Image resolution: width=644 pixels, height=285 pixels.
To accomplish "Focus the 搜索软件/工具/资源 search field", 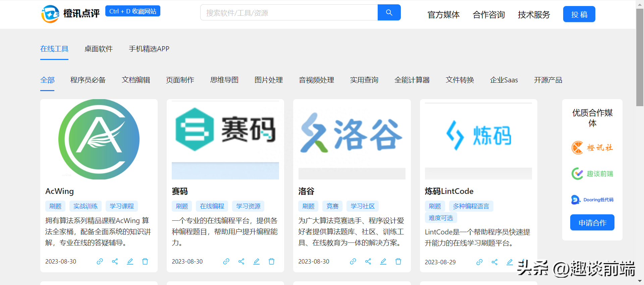I will (x=289, y=12).
